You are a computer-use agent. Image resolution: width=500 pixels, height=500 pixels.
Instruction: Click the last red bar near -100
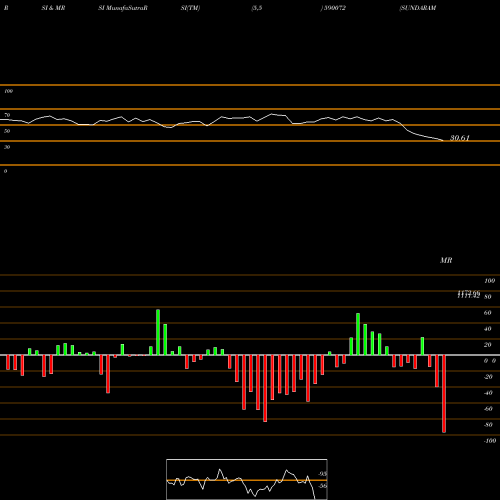pyautogui.click(x=444, y=394)
